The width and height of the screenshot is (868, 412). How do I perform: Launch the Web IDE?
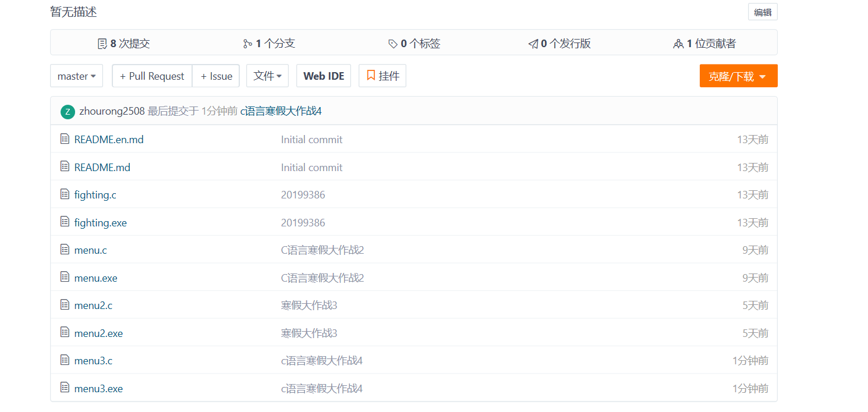pyautogui.click(x=324, y=76)
